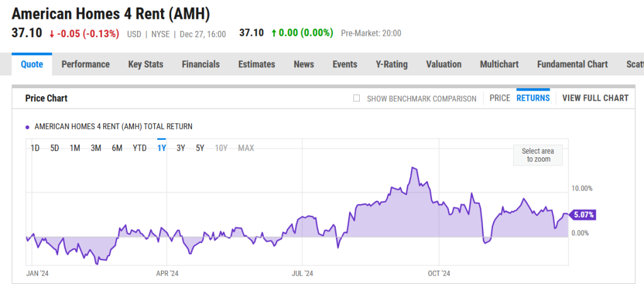This screenshot has height=294, width=644.
Task: Set chart range to 1D
Action: tap(35, 148)
